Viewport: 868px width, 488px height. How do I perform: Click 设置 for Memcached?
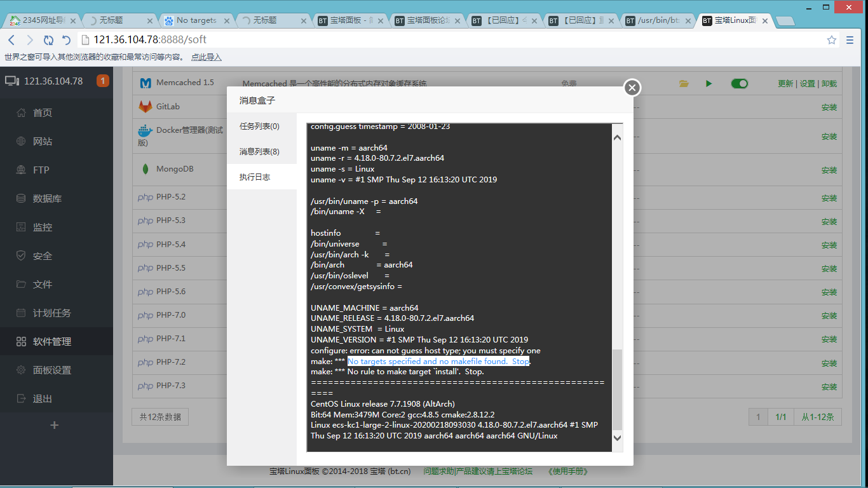(807, 84)
